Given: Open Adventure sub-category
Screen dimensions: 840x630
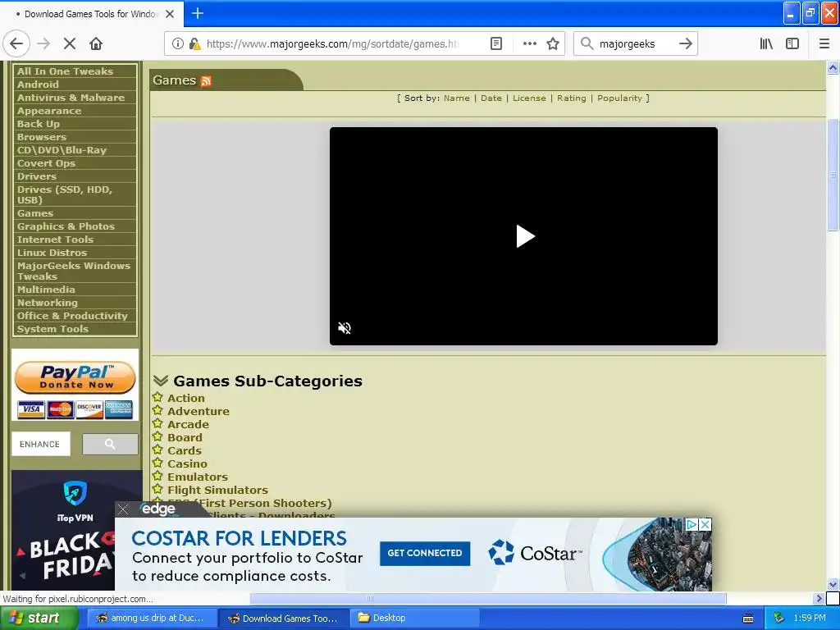Looking at the screenshot, I should point(199,412).
